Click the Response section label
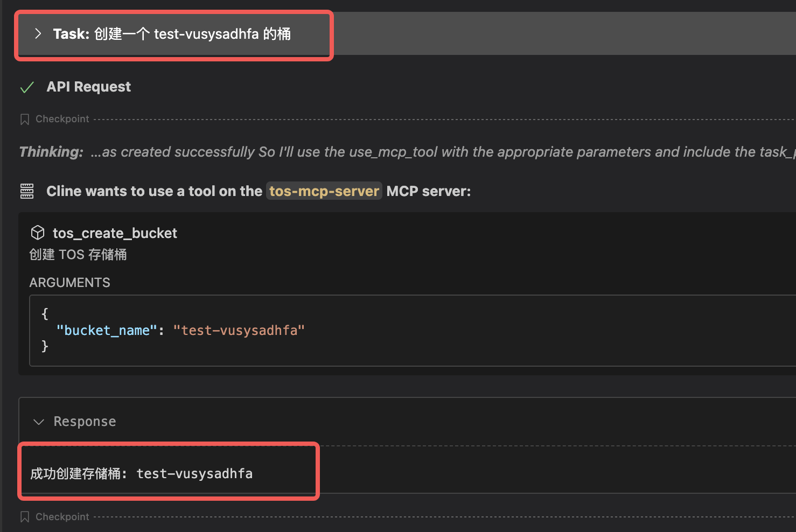Viewport: 796px width, 532px height. click(x=85, y=422)
